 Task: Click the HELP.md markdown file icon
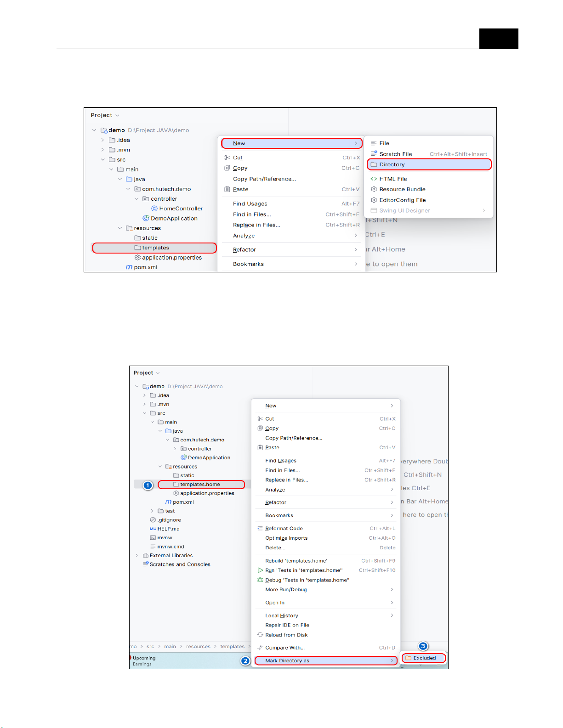153,529
